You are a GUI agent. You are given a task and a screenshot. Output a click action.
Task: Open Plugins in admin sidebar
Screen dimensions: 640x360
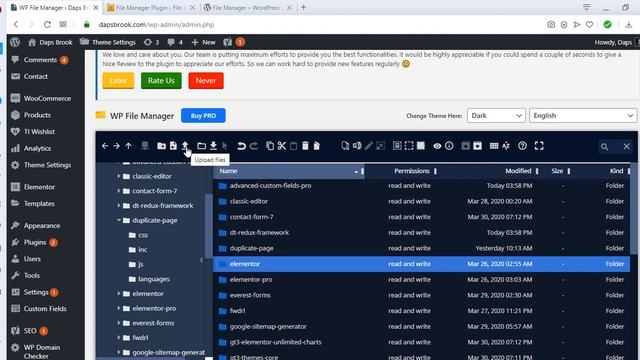pos(35,242)
